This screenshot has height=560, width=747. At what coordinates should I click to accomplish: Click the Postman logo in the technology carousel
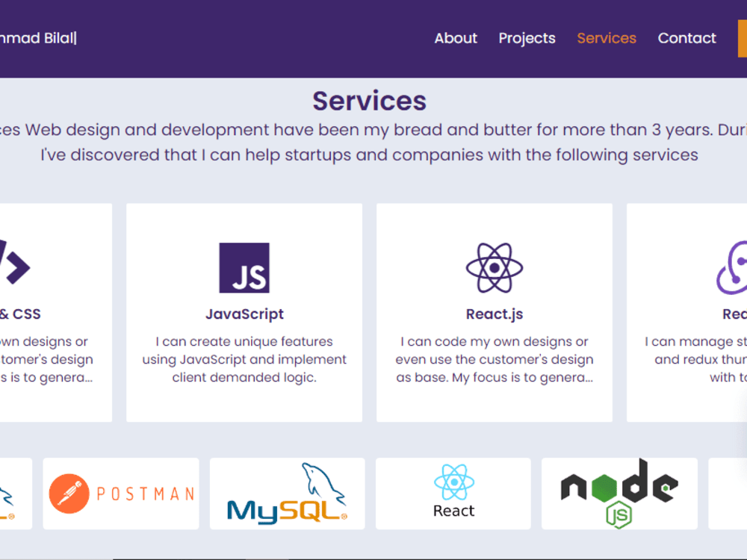[120, 494]
